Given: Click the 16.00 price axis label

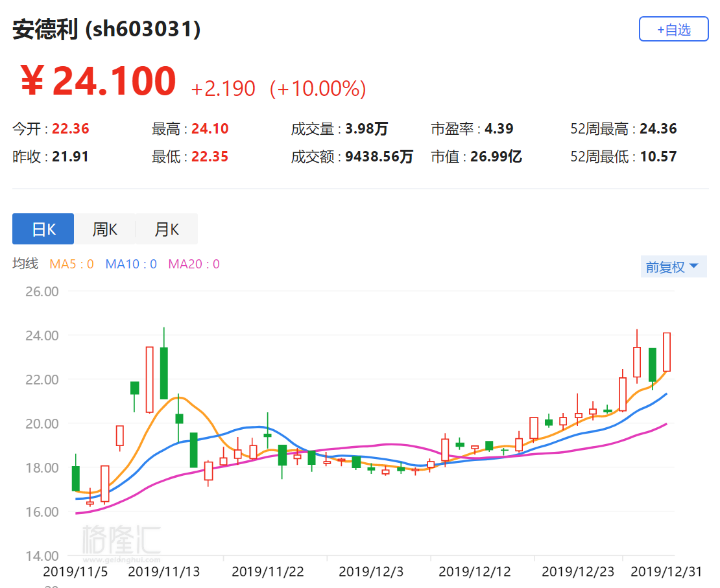Looking at the screenshot, I should (42, 512).
